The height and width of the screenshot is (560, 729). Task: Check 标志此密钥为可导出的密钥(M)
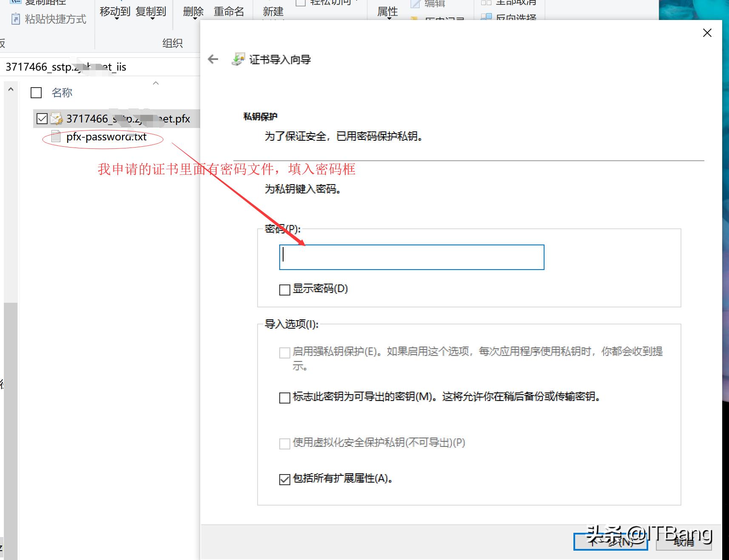pos(284,398)
